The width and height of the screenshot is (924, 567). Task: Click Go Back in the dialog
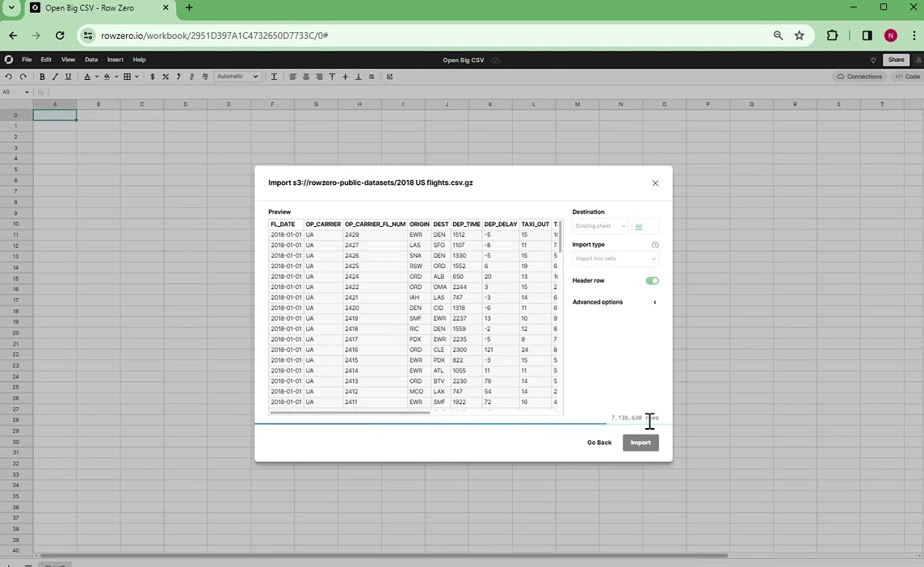coord(599,443)
